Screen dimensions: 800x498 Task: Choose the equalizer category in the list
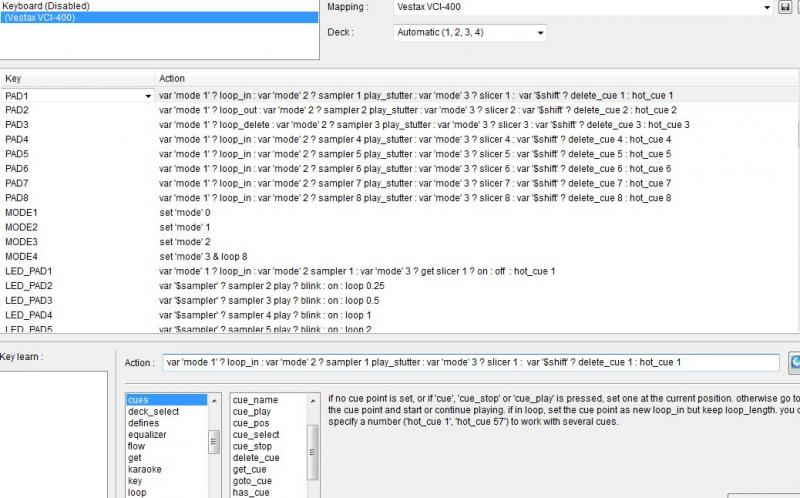pos(147,435)
